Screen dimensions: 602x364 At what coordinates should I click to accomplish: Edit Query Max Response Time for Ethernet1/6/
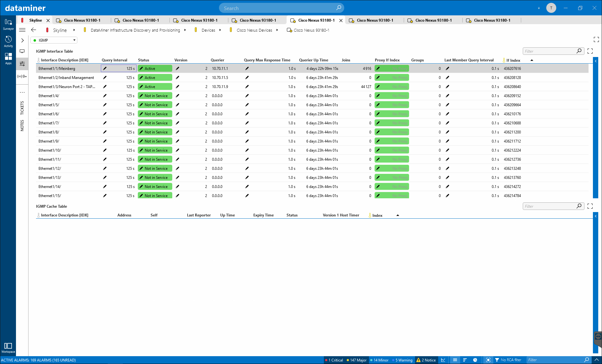point(247,114)
